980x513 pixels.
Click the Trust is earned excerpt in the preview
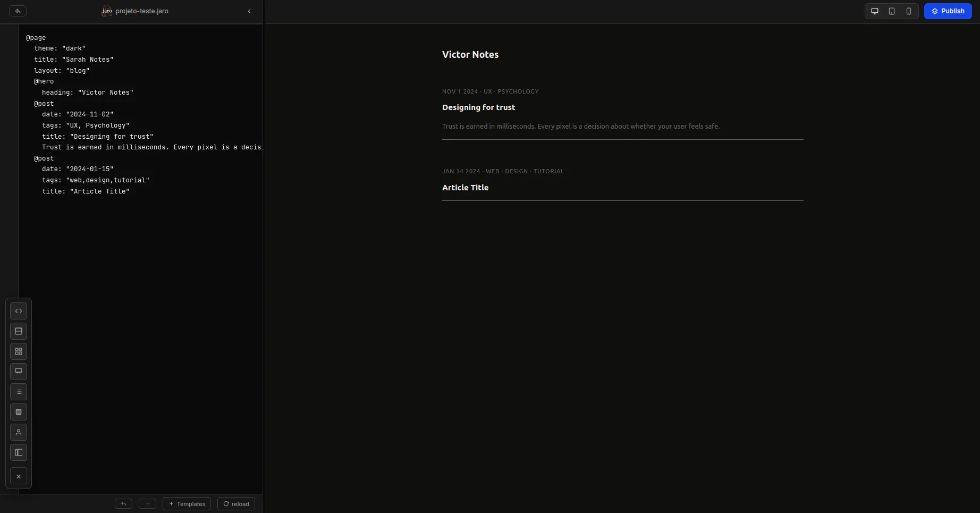tap(581, 127)
